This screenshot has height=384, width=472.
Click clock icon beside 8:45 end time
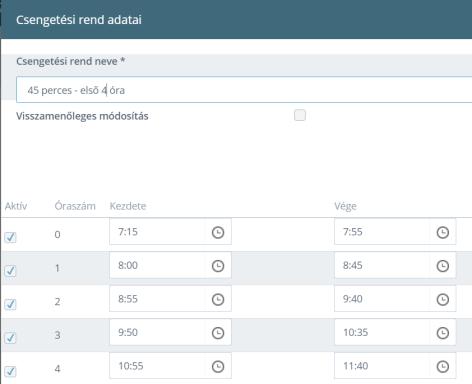point(443,266)
